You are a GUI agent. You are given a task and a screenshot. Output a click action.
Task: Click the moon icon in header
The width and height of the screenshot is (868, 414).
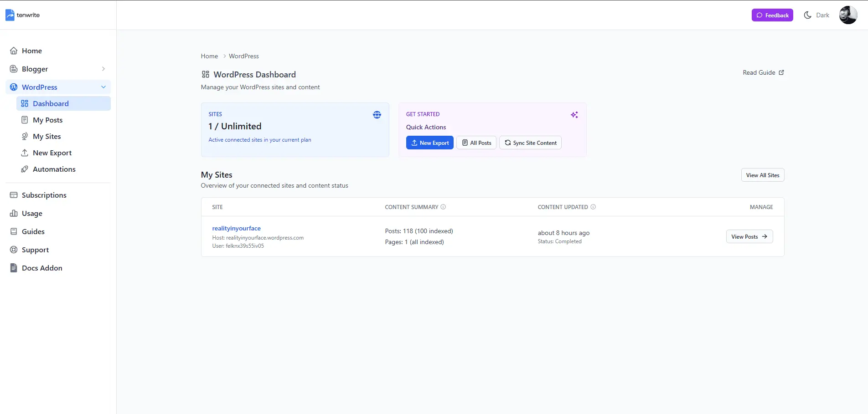click(x=807, y=15)
